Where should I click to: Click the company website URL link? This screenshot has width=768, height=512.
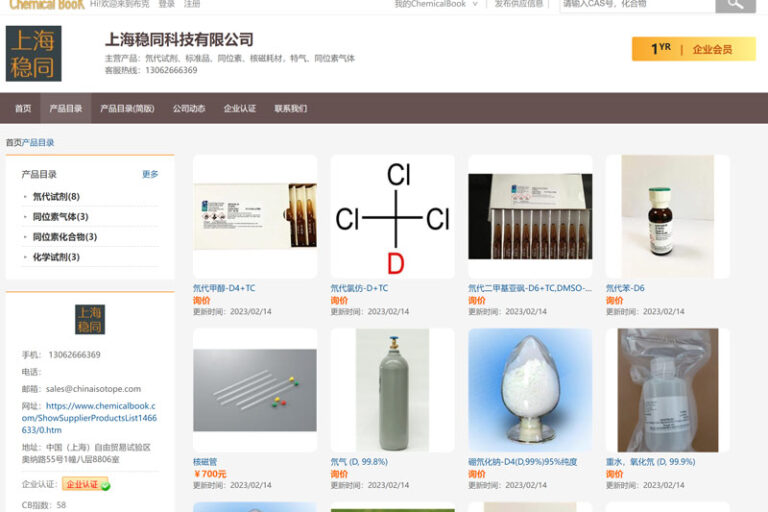point(89,418)
